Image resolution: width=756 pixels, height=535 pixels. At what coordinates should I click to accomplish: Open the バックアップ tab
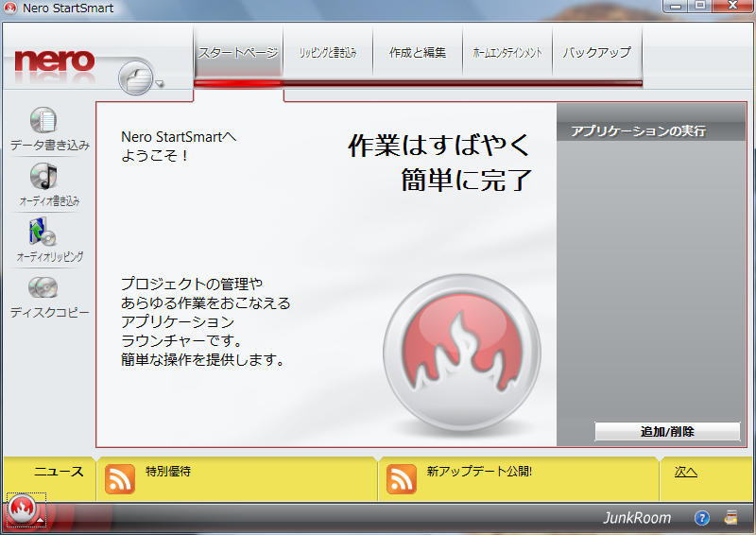[597, 52]
